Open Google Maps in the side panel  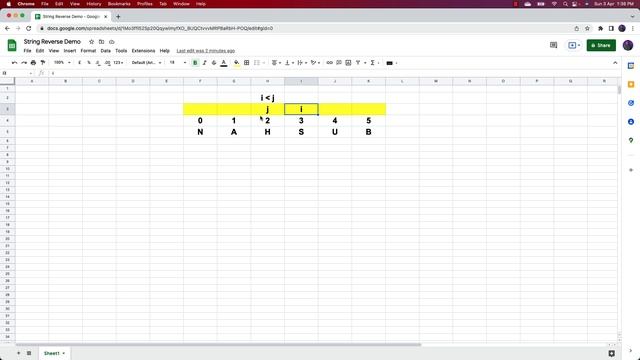coord(631,140)
